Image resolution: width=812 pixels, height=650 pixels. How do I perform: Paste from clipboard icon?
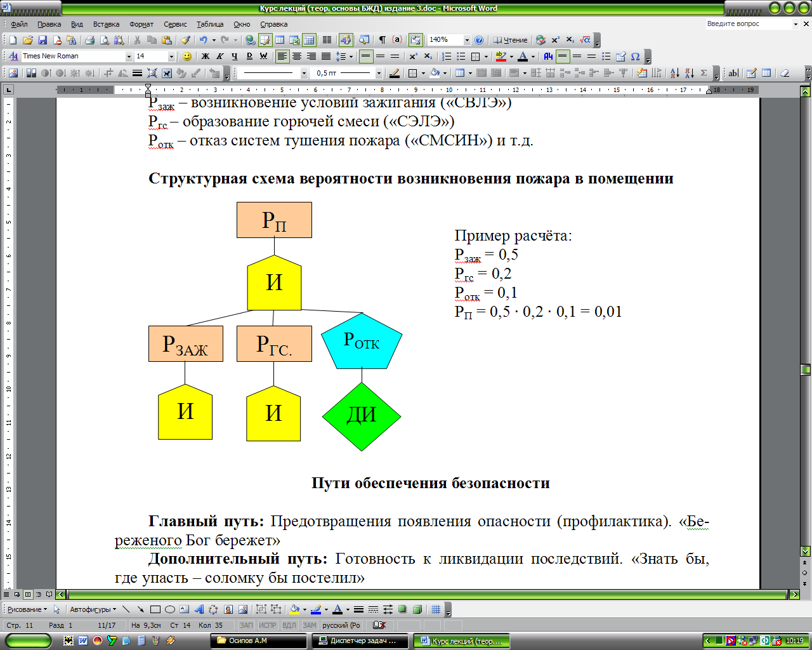166,40
